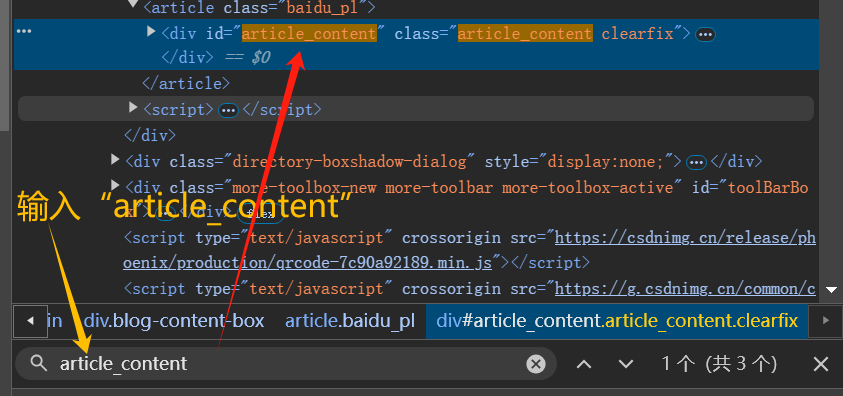The width and height of the screenshot is (843, 396).
Task: Select the article.baidu_pl breadcrumb
Action: coord(350,321)
